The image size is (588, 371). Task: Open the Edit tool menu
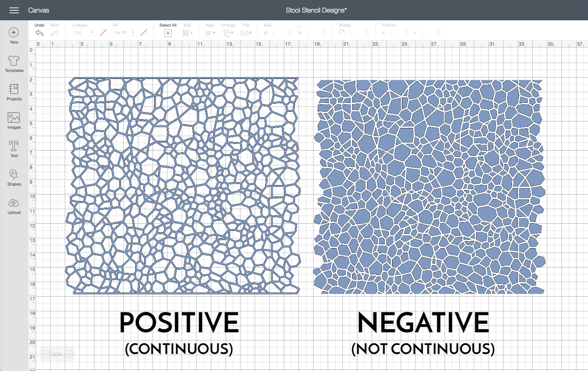pyautogui.click(x=187, y=33)
